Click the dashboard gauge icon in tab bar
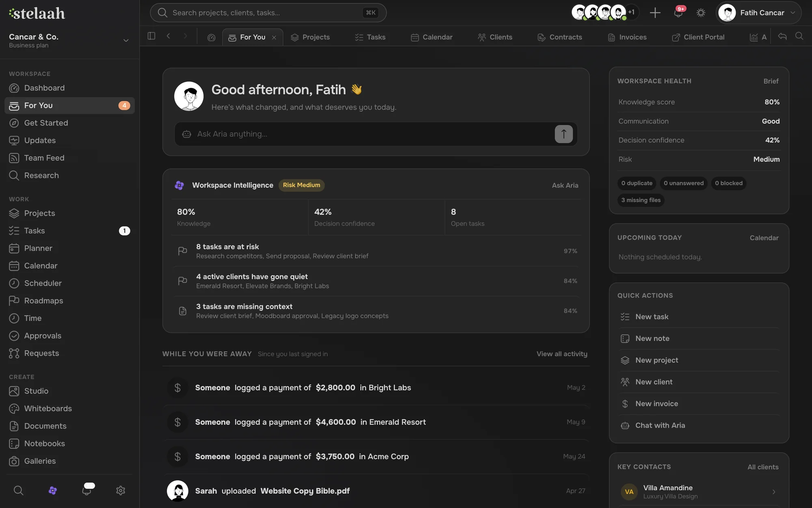Image resolution: width=812 pixels, height=508 pixels. tap(211, 37)
